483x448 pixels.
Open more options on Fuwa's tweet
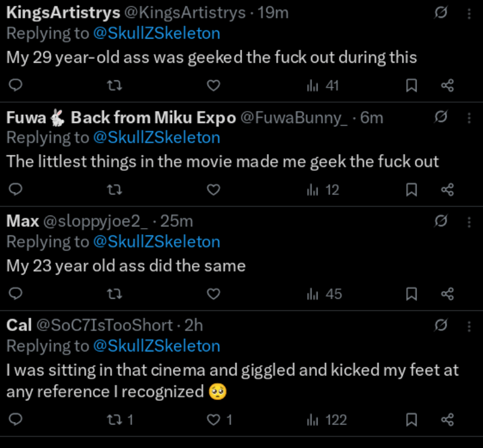click(x=469, y=118)
